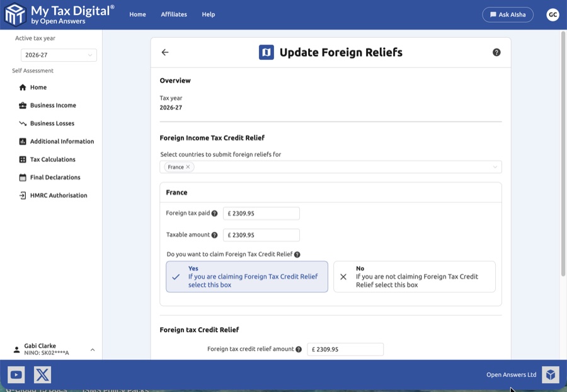Click the Ask Aisha button
This screenshot has width=567, height=392.
(x=508, y=14)
